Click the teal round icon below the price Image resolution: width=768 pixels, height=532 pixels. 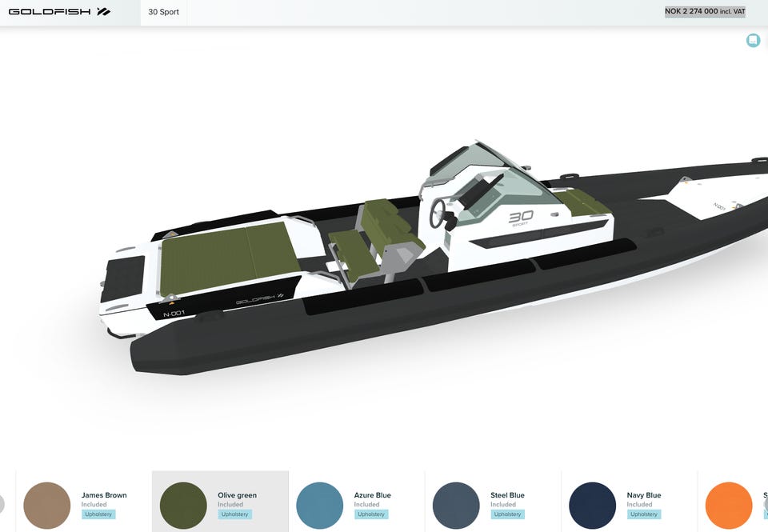pyautogui.click(x=753, y=40)
